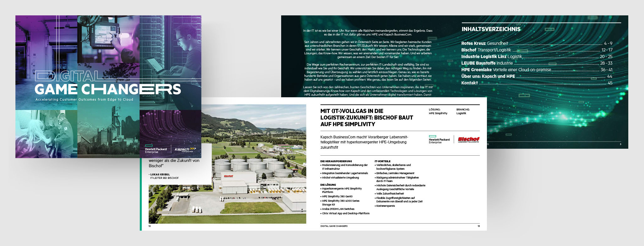Viewport: 644px width, 246px height.
Task: Click page number '45' in contents
Action: click(610, 83)
